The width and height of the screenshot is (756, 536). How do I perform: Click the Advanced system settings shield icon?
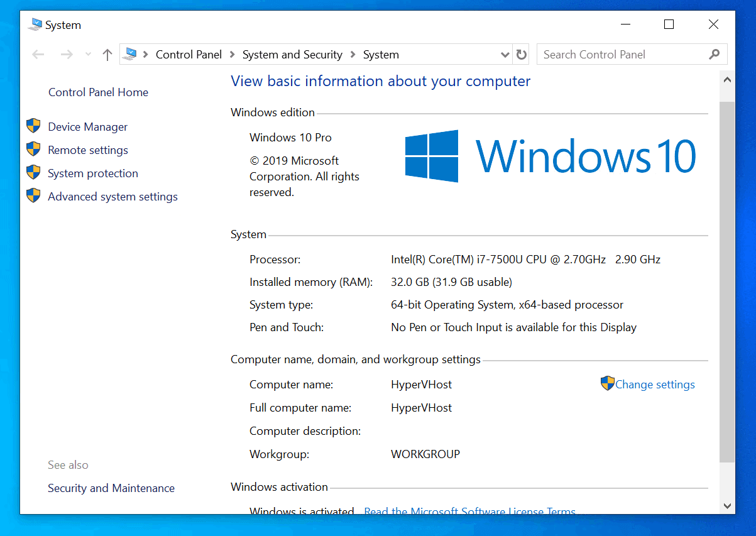[33, 196]
